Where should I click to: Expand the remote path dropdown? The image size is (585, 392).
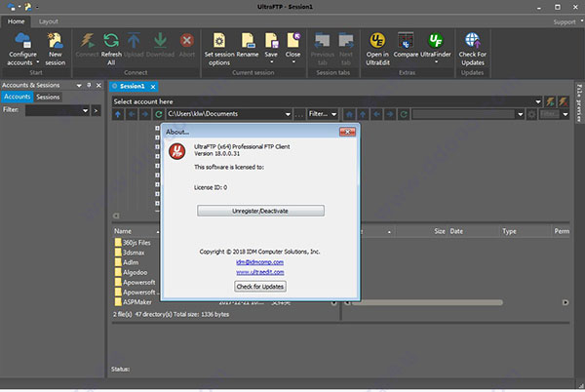(x=521, y=114)
